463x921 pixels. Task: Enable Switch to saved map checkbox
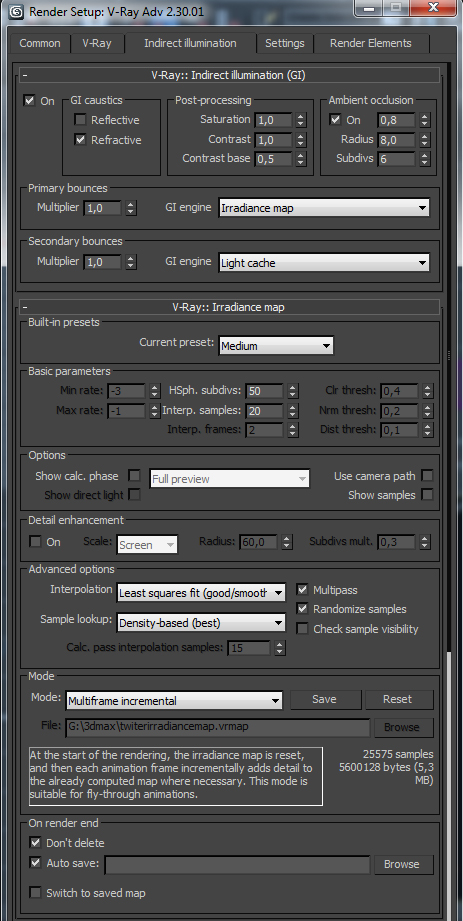(35, 892)
